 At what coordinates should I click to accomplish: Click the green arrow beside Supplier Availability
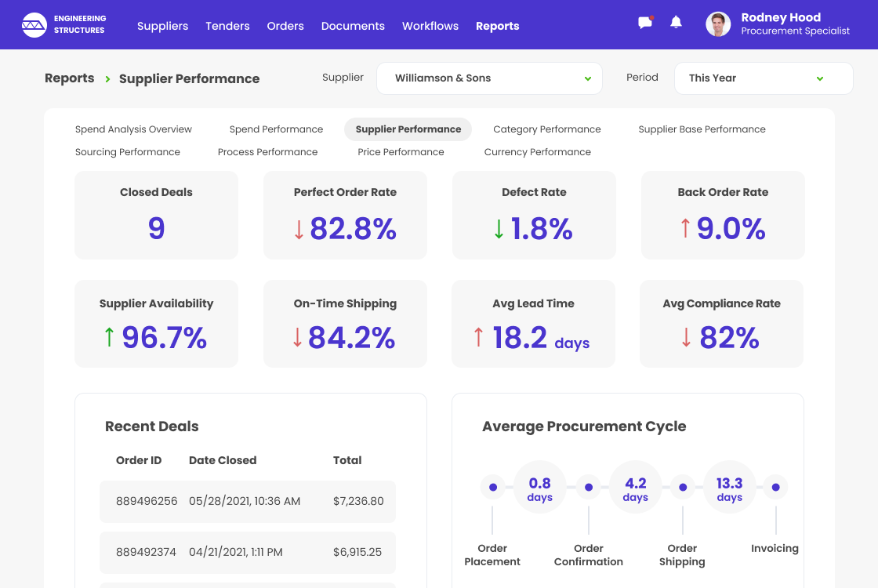[109, 337]
